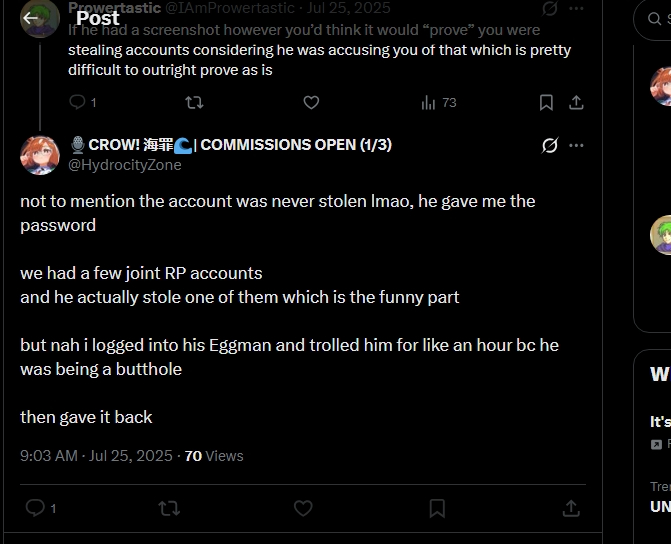Open more options on the Prowertastic post

click(x=576, y=8)
